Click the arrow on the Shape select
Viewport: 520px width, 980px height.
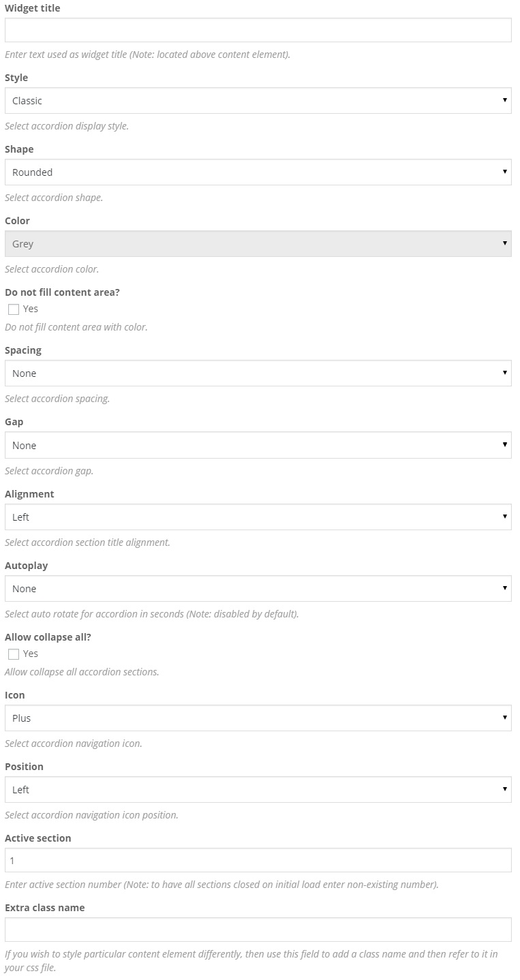504,172
